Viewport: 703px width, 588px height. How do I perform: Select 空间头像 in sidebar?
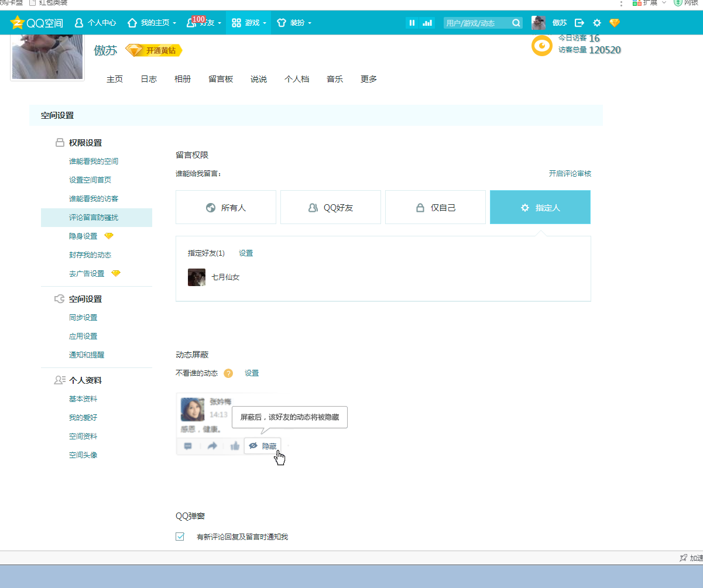[83, 455]
